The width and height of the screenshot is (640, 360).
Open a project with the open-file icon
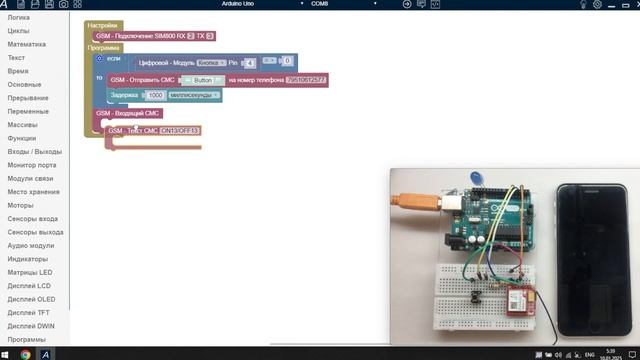point(35,4)
